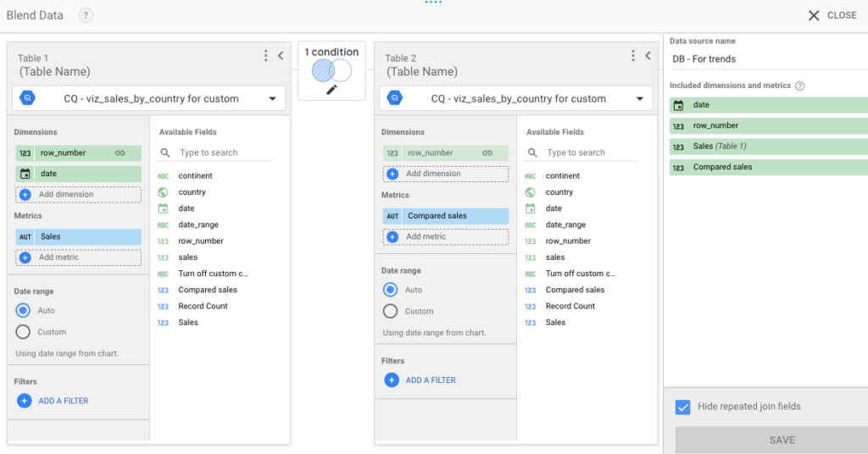Screen dimensions: 868x454
Task: Click calendar icon beside Table 1 available date
Action: click(163, 208)
